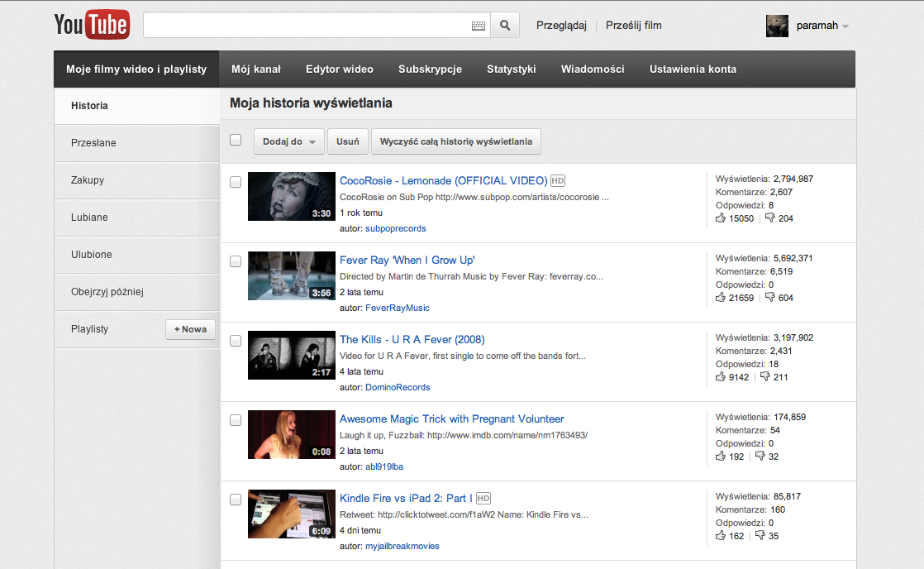Open the 'Ustawienia konta' tab

(693, 69)
